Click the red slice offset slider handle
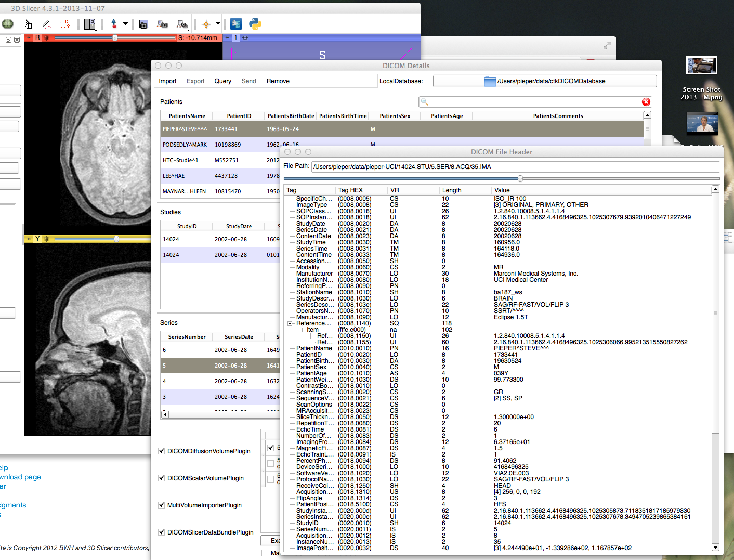 pos(115,38)
